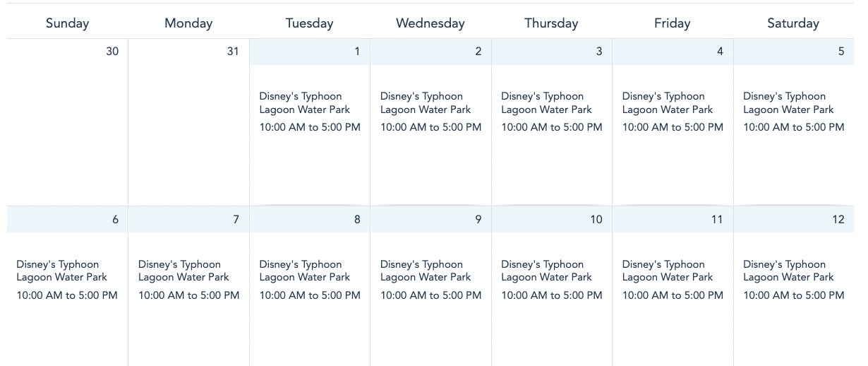This screenshot has height=366, width=868.
Task: Click date number 2 on Wednesday
Action: click(478, 52)
